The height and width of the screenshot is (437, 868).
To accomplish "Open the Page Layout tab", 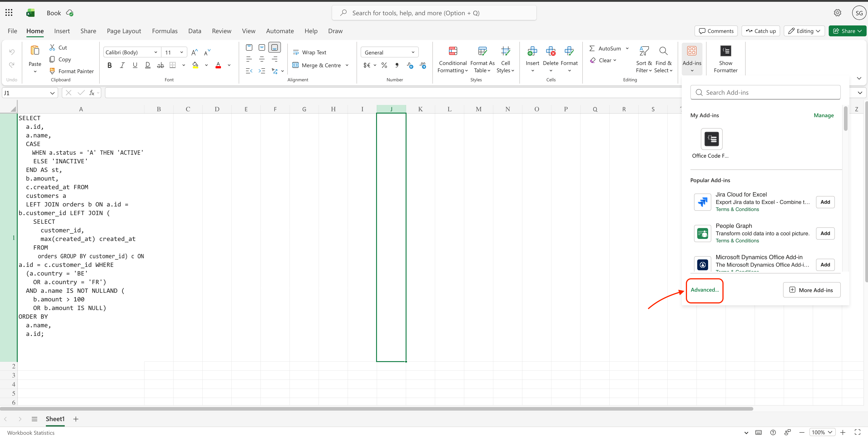I will (124, 31).
